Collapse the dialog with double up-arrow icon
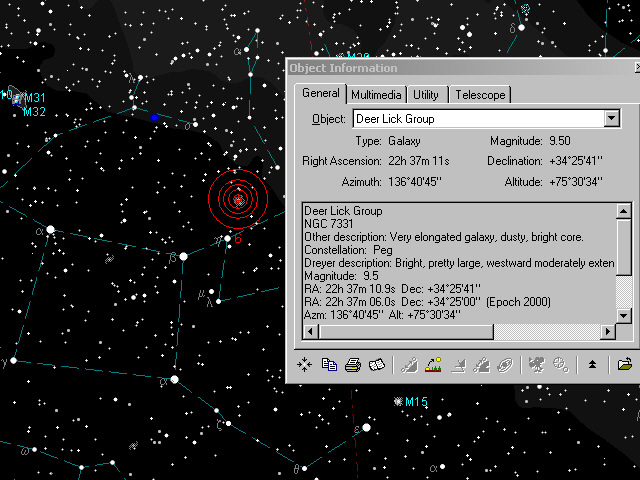Image resolution: width=640 pixels, height=480 pixels. coord(592,364)
